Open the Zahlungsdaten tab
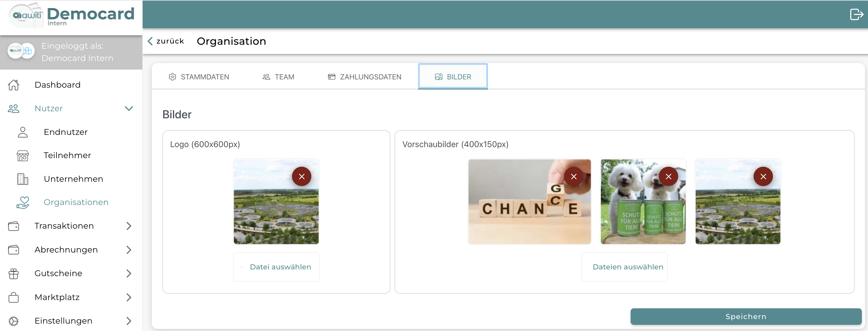868x331 pixels. click(364, 77)
